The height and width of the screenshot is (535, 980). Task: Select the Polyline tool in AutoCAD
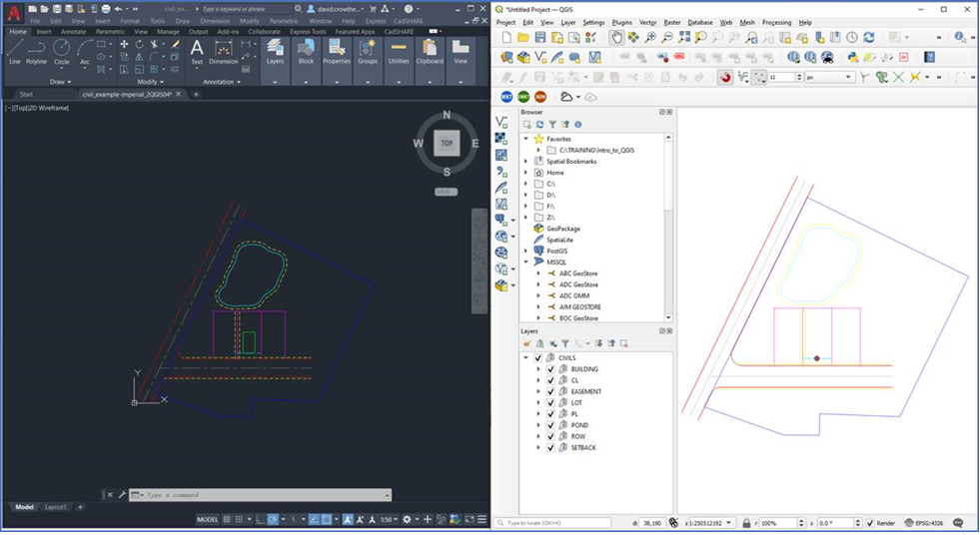36,52
